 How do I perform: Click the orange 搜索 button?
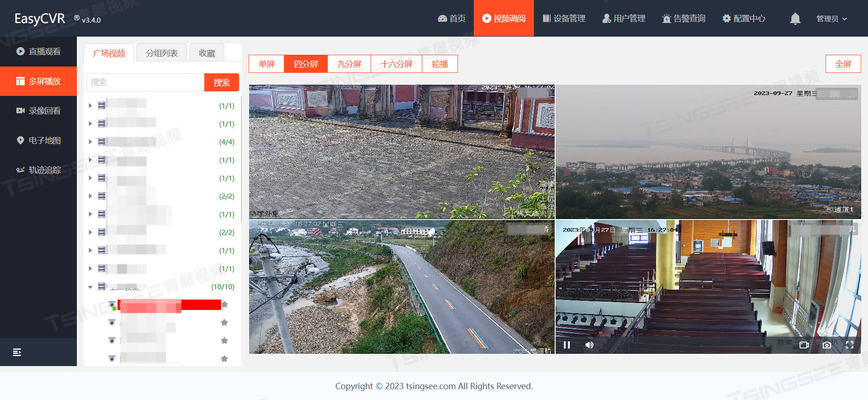click(222, 82)
